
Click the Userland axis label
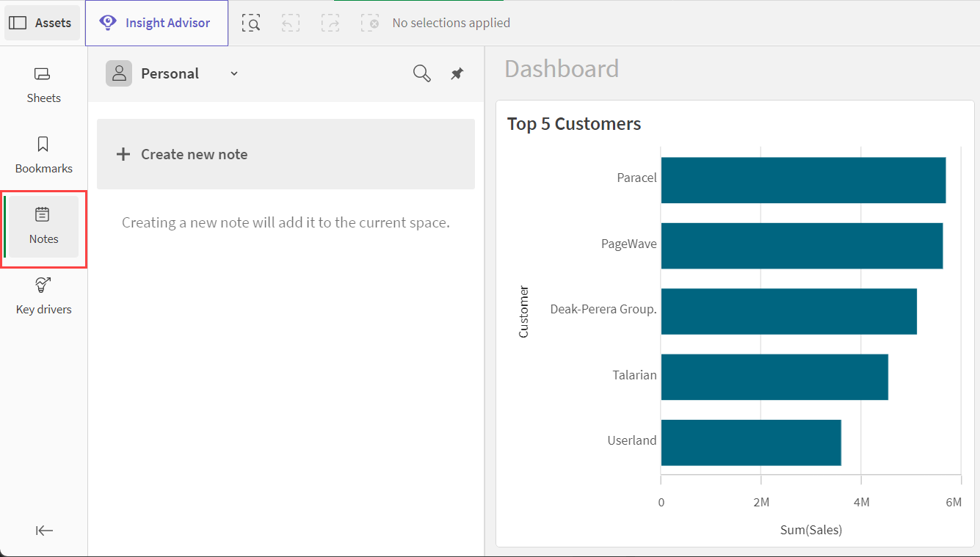(632, 440)
